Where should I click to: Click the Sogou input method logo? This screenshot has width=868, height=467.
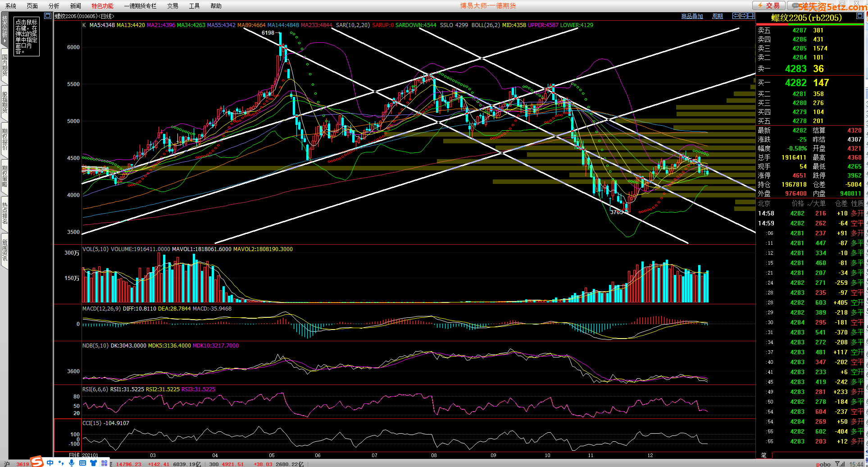(x=37, y=462)
